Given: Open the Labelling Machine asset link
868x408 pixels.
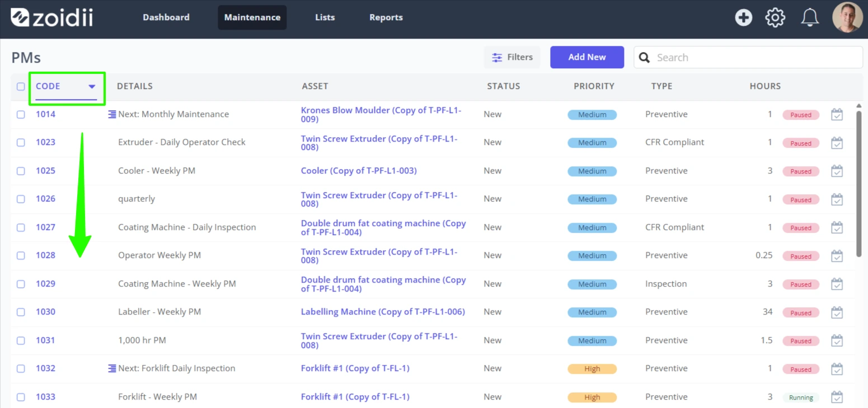Looking at the screenshot, I should pyautogui.click(x=383, y=312).
